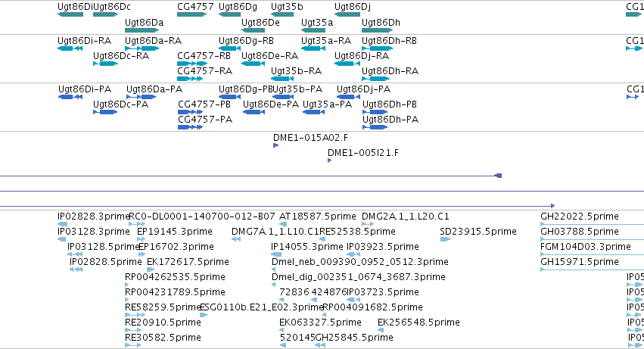Click transcript Ugt35a-RA label

click(x=326, y=41)
